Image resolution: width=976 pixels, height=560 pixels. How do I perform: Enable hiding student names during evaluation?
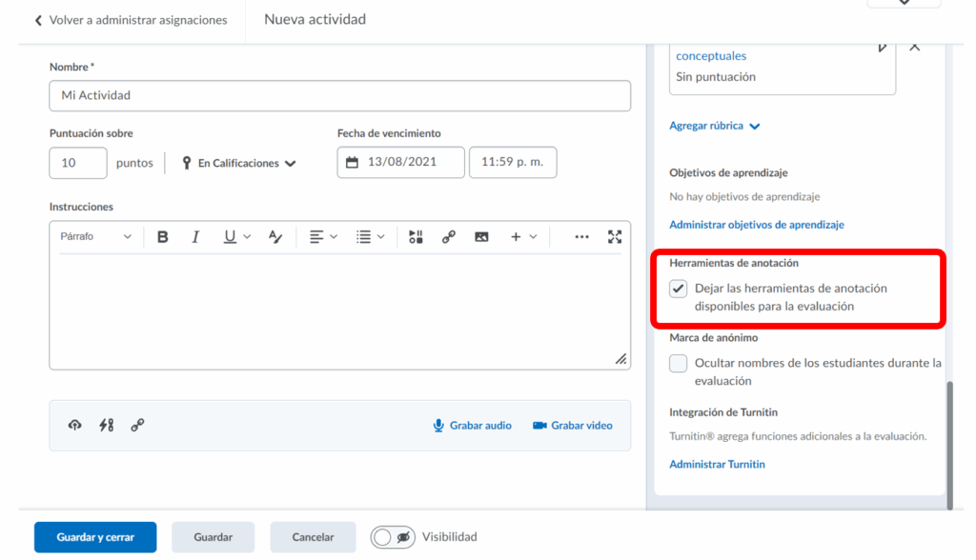(x=679, y=364)
